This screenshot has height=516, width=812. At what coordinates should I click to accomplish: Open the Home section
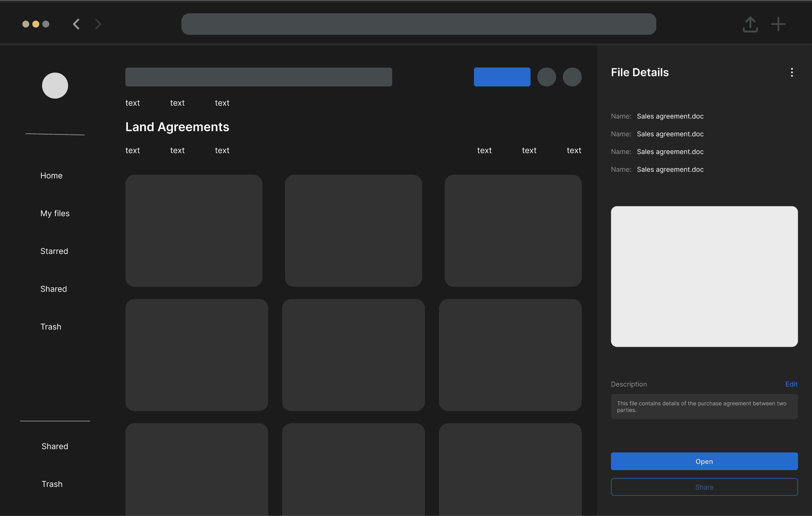pyautogui.click(x=51, y=175)
